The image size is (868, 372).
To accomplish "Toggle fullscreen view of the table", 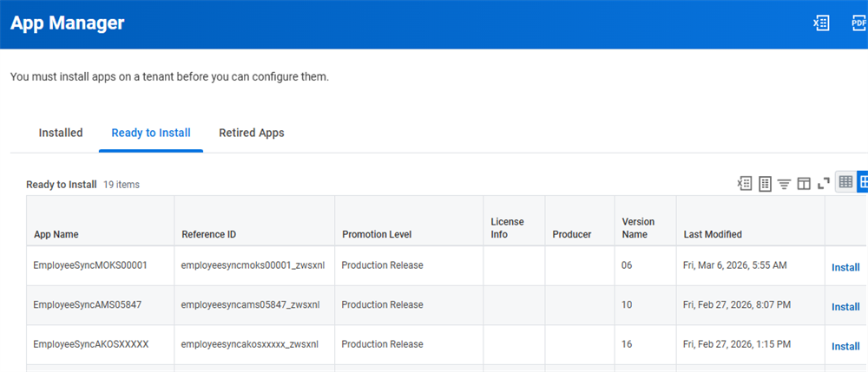I will click(x=824, y=183).
